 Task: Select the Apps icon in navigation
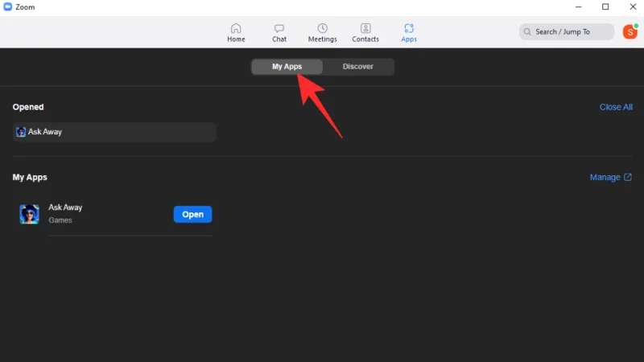tap(409, 29)
